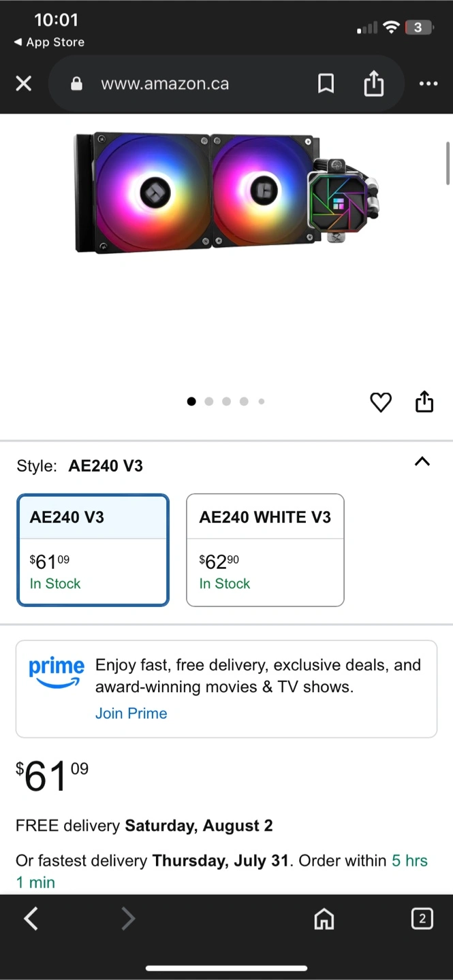
Task: Select the AE240 WHITE V3 style option
Action: [265, 550]
